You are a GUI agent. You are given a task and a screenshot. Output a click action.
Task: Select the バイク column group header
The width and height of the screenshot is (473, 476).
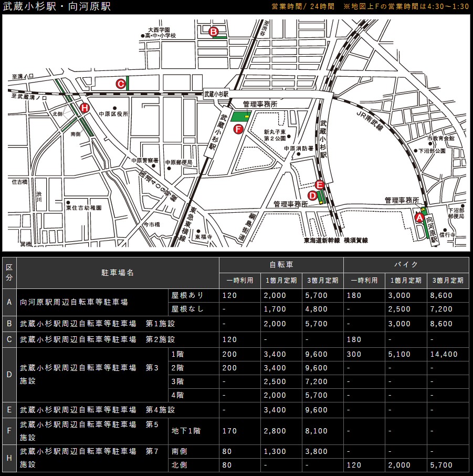(x=406, y=265)
